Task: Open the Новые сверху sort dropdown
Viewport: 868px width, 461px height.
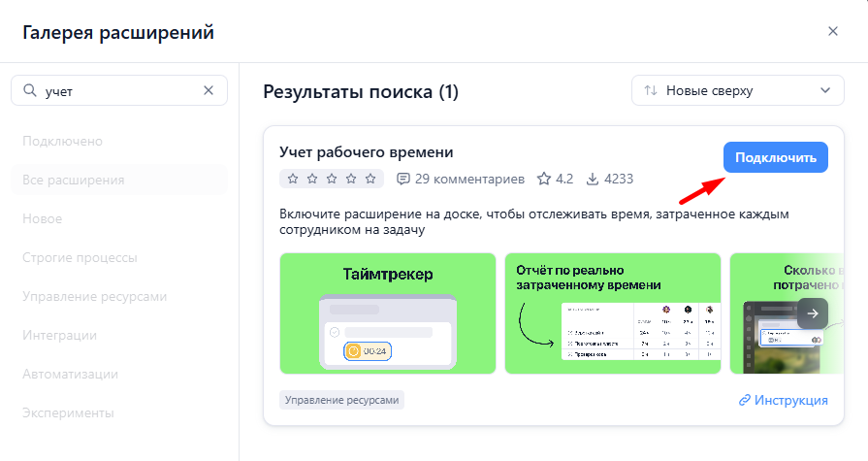Action: pos(736,91)
